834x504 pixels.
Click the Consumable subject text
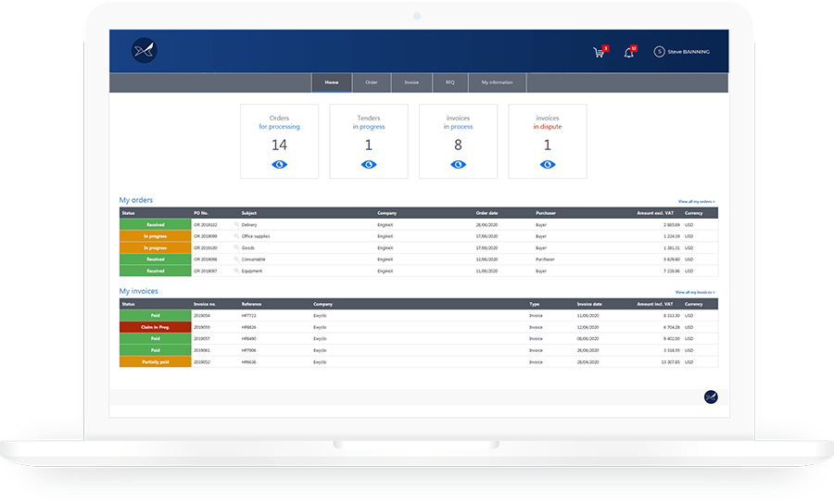(253, 259)
